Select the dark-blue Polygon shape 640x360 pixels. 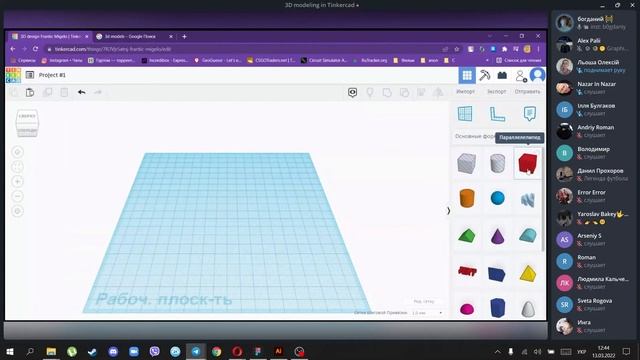[x=498, y=308]
